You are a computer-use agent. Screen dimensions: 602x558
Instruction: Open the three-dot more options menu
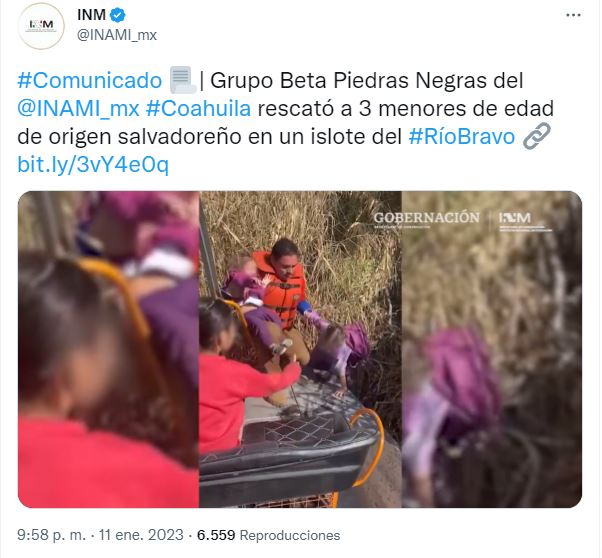pos(573,15)
